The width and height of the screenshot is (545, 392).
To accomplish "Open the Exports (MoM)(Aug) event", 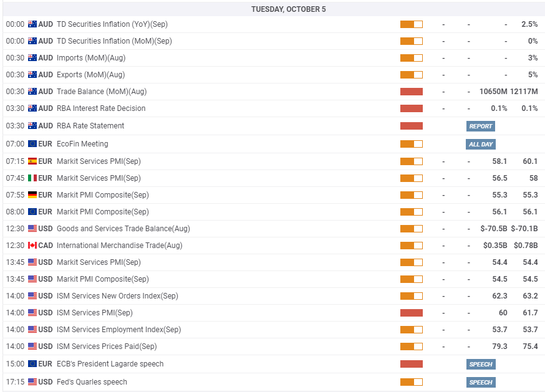I will (90, 75).
